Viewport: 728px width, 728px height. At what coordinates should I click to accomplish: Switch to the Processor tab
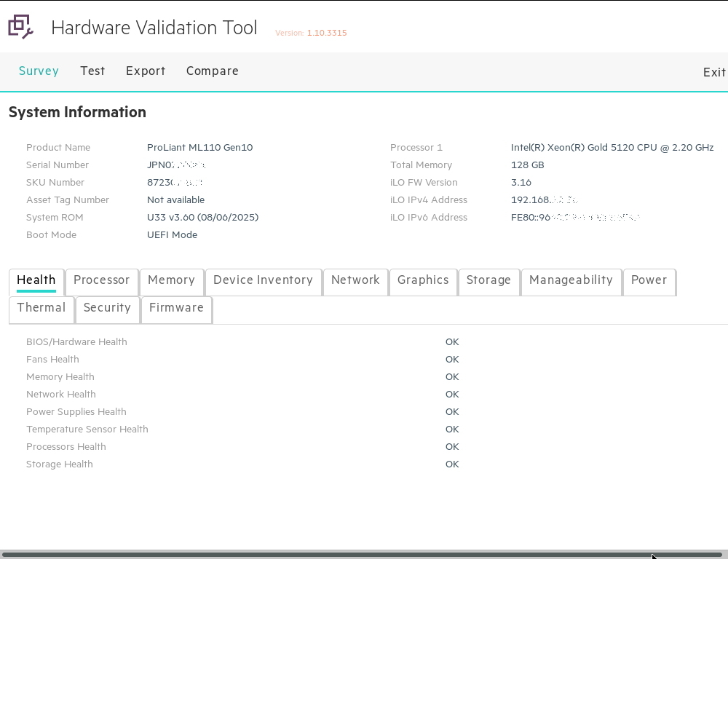click(102, 282)
